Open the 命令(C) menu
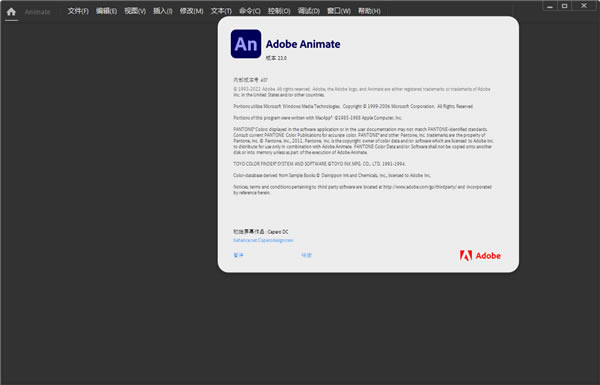Image resolution: width=600 pixels, height=385 pixels. pyautogui.click(x=250, y=11)
